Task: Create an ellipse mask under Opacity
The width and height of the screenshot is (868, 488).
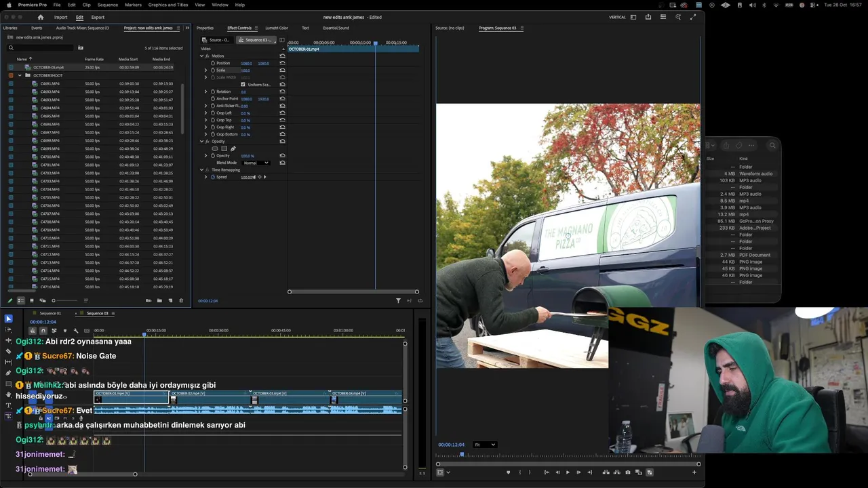Action: 215,148
